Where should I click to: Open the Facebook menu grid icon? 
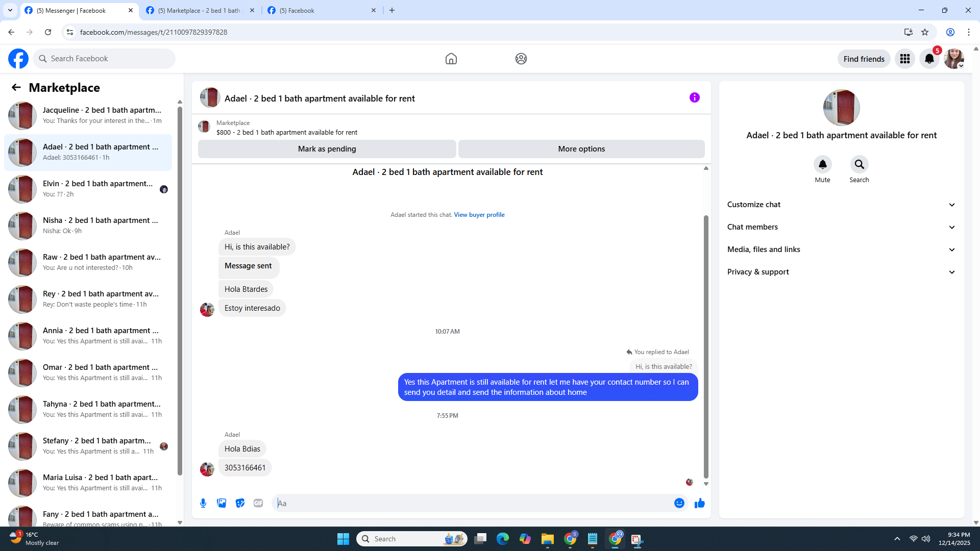point(904,59)
